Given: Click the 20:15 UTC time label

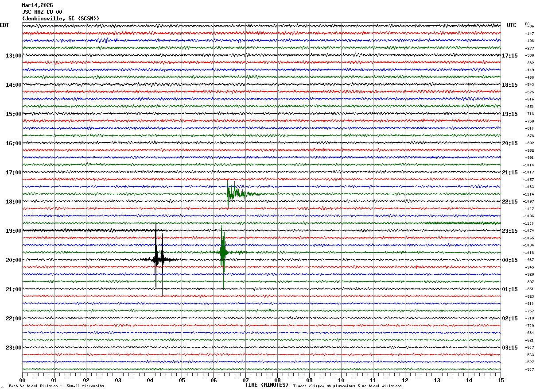Looking at the screenshot, I should 510,143.
